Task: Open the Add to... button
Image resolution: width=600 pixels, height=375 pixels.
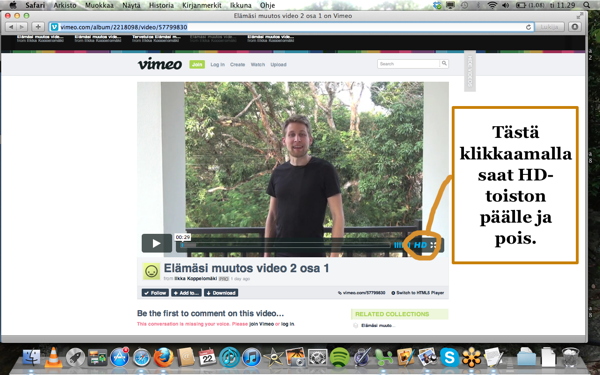Action: [186, 293]
